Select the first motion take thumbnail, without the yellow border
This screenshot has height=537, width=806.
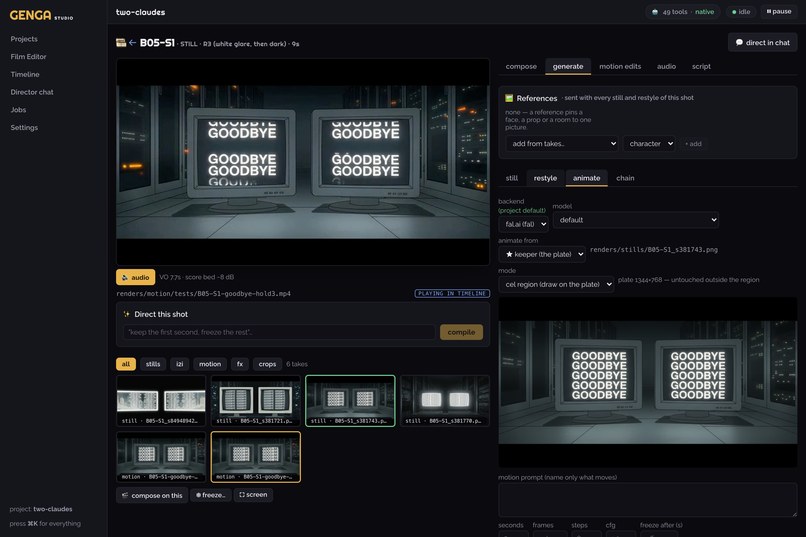[x=161, y=457]
